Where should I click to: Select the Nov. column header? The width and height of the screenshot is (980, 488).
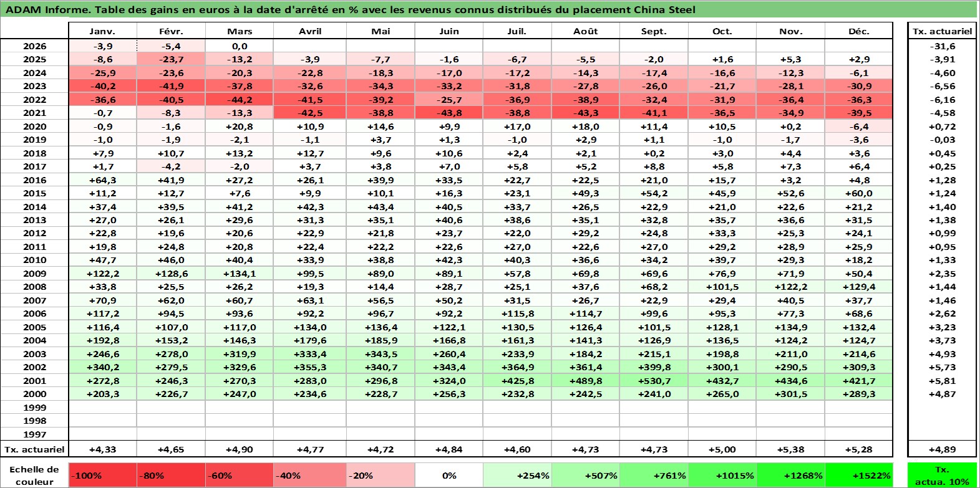(791, 31)
